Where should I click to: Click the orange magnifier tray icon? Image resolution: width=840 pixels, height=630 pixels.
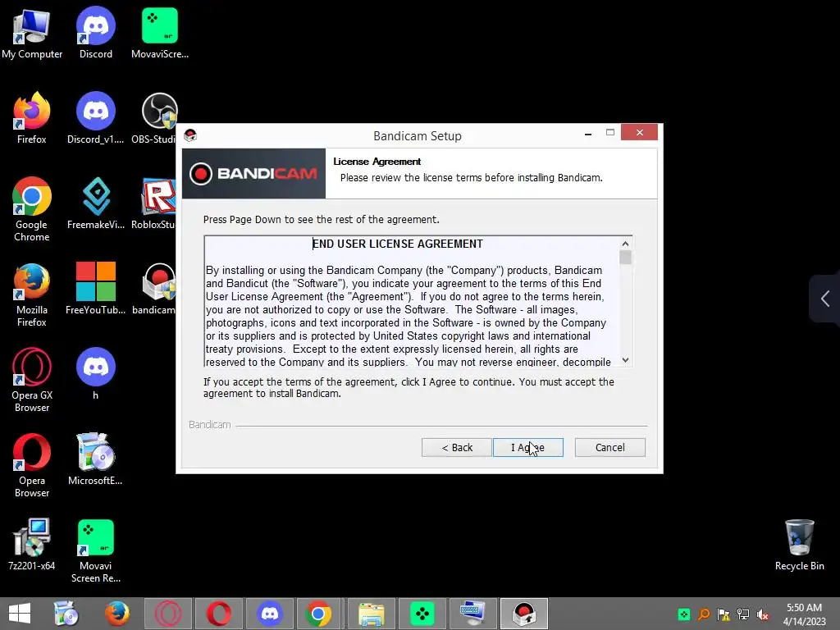(x=703, y=614)
